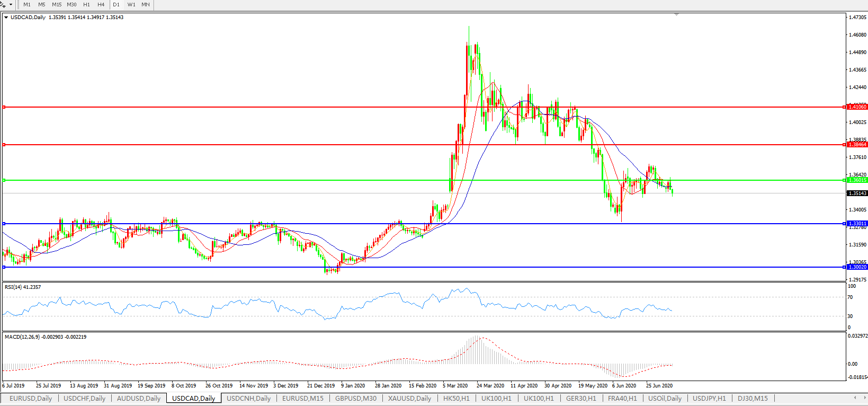This screenshot has width=868, height=406.
Task: Choose the MN monthly timeframe
Action: coord(146,4)
